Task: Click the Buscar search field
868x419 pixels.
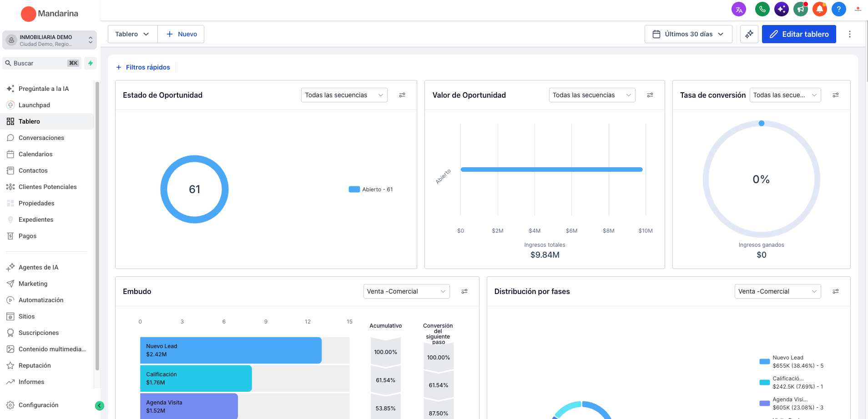Action: [x=42, y=63]
